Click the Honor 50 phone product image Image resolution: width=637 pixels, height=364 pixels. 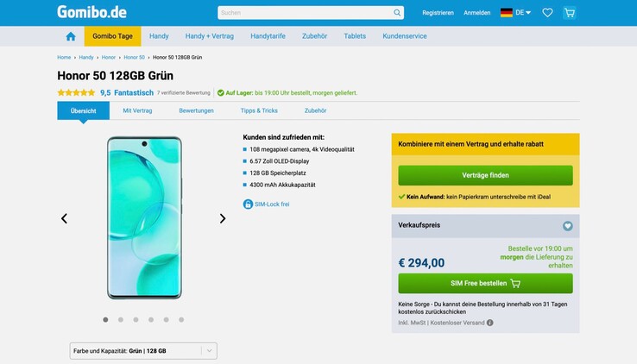pyautogui.click(x=144, y=219)
